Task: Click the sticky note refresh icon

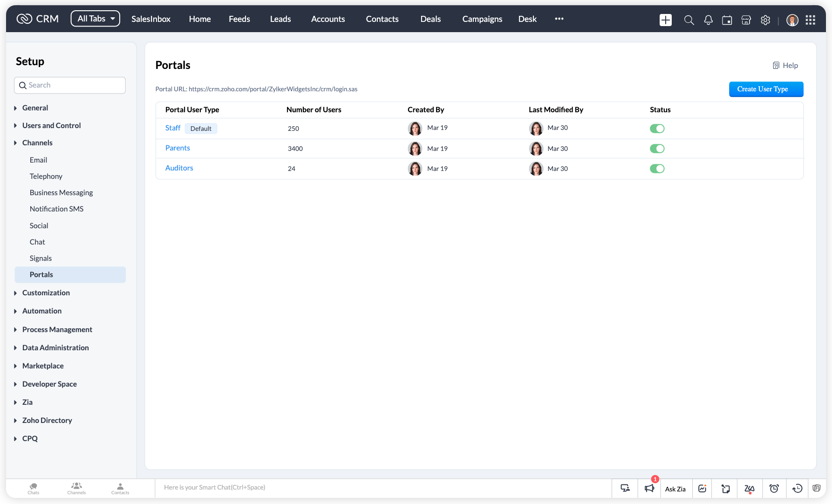Action: click(x=726, y=488)
